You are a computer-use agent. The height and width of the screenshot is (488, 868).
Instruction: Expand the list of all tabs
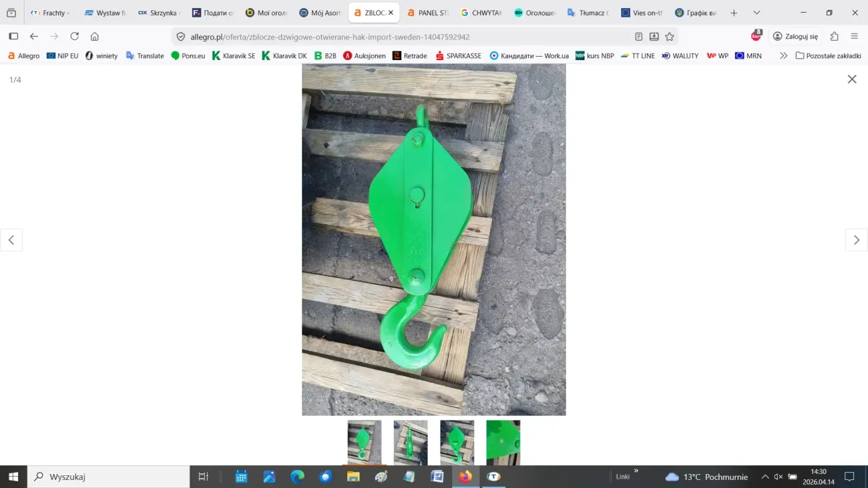756,13
